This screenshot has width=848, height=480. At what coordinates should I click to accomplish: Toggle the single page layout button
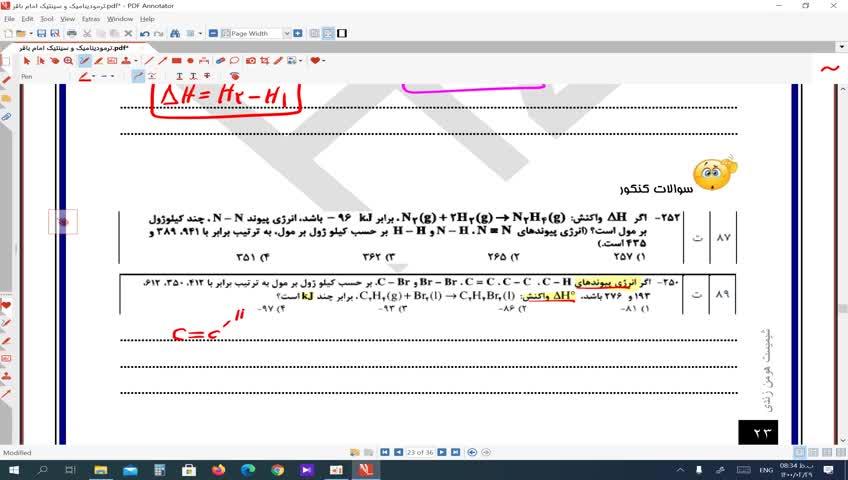(314, 33)
